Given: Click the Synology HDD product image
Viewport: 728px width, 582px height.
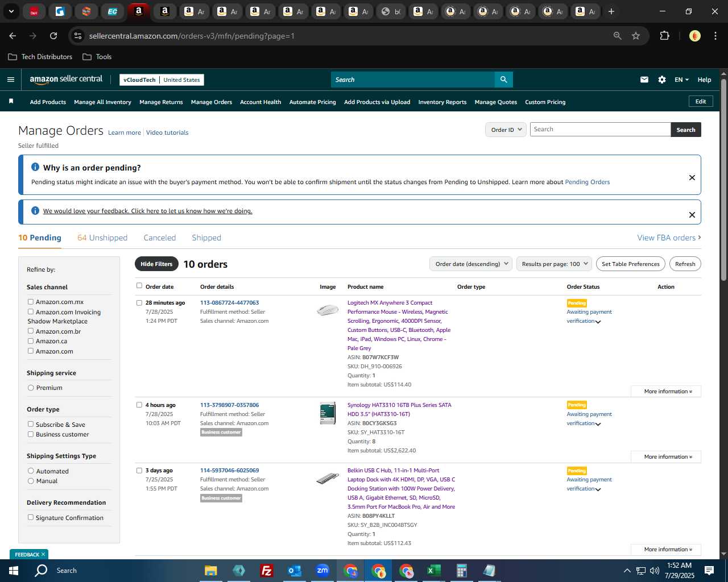Looking at the screenshot, I should [x=328, y=413].
